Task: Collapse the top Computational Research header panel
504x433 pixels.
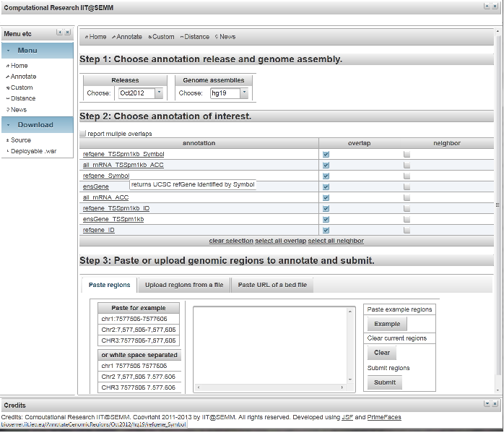Action: click(x=487, y=6)
